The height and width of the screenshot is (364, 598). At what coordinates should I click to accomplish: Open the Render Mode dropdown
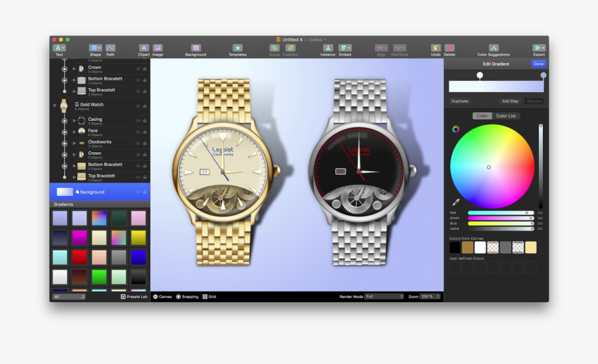(x=384, y=296)
